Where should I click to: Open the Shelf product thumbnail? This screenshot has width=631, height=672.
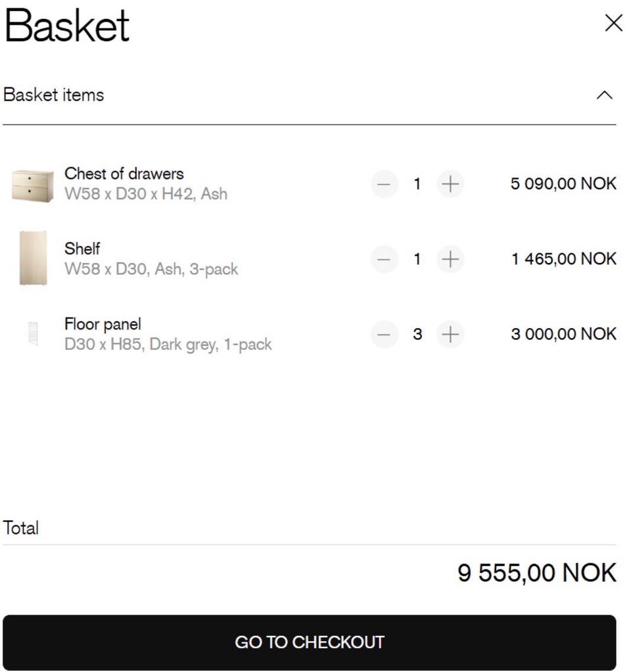33,258
